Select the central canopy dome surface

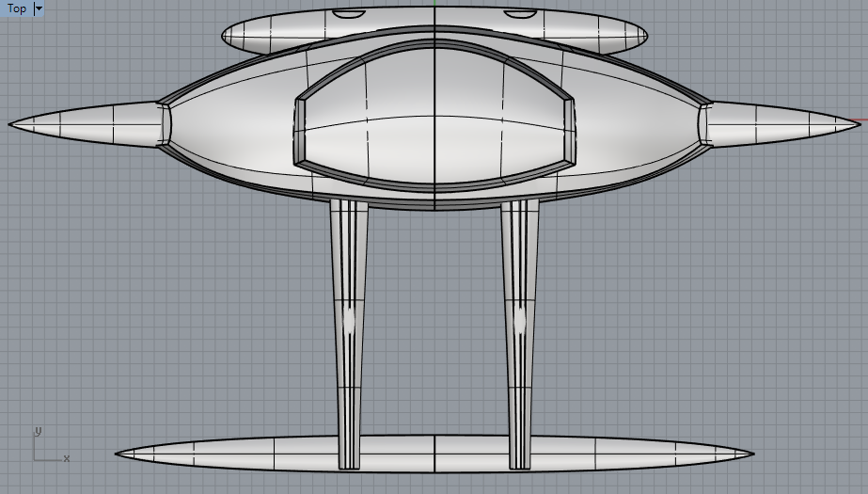click(x=433, y=122)
